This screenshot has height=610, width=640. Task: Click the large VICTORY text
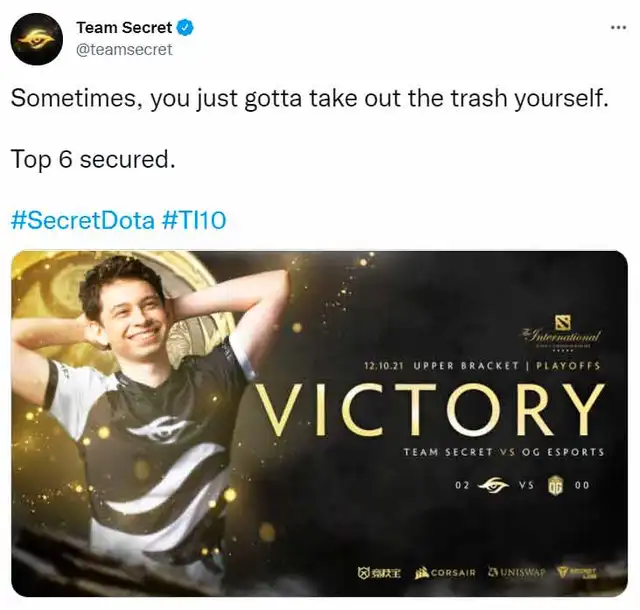(x=430, y=410)
